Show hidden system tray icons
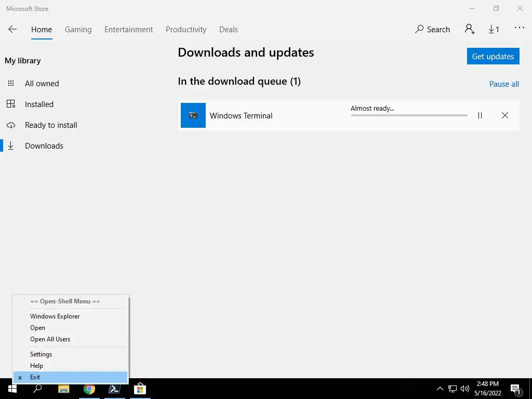The image size is (532, 399). click(440, 389)
